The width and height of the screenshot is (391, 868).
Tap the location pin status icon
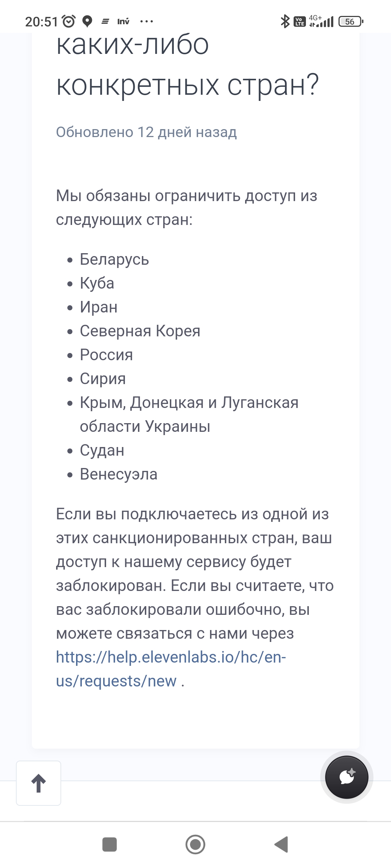click(87, 22)
